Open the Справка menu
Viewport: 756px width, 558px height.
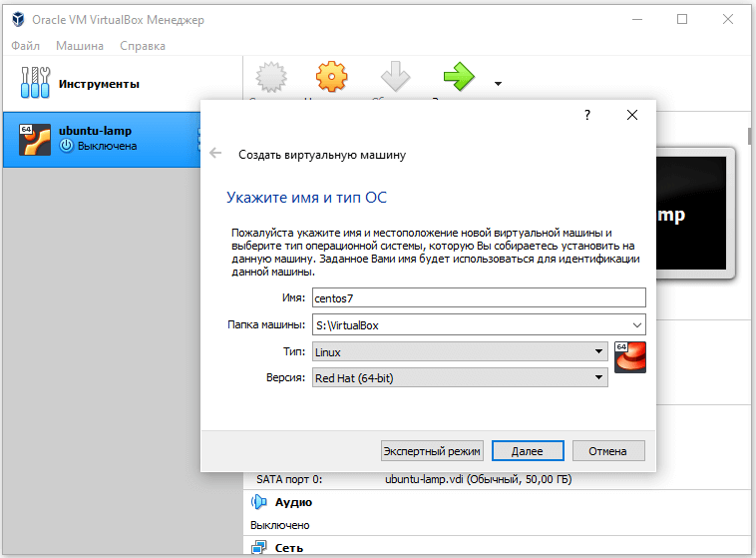click(143, 46)
